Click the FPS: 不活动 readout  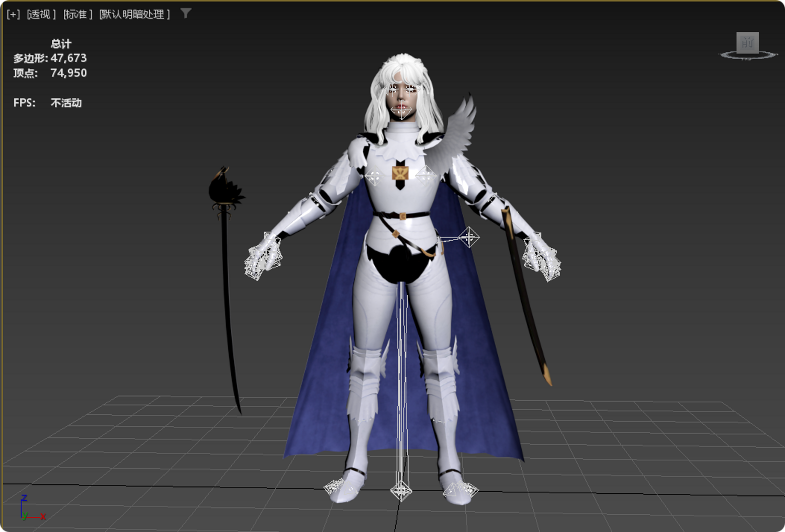pyautogui.click(x=48, y=103)
